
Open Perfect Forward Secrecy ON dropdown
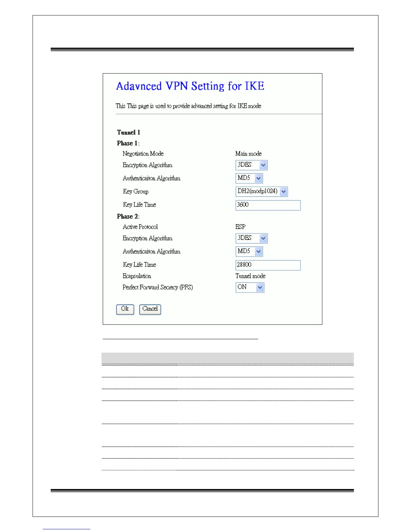[250, 287]
